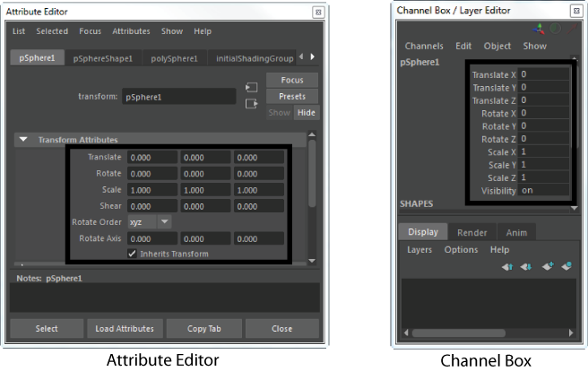The width and height of the screenshot is (588, 371).
Task: Click the Scale Z value in Channel Box
Action: tap(543, 177)
